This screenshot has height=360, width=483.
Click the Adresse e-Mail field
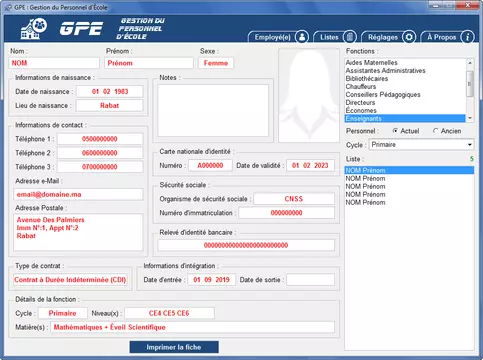[x=78, y=194]
